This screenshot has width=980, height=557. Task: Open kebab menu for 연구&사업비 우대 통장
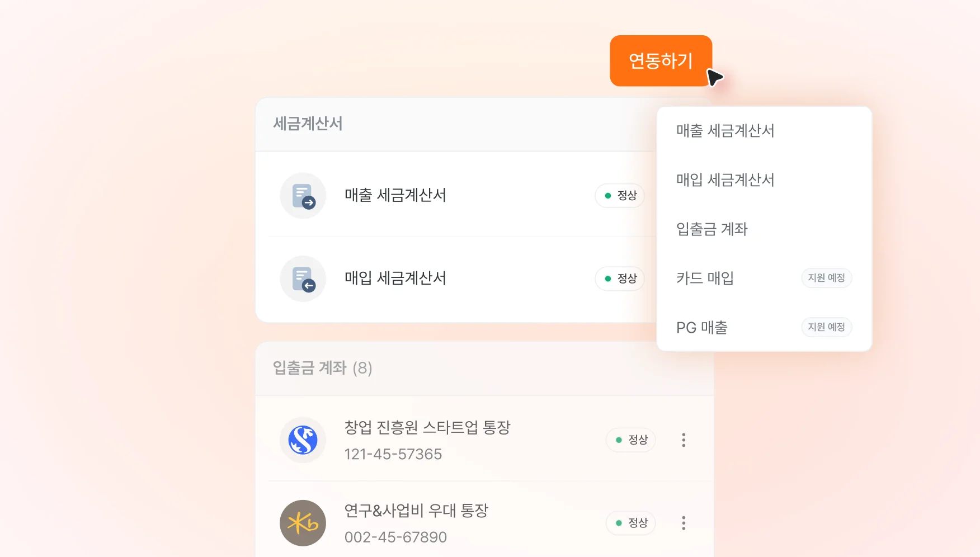pyautogui.click(x=683, y=523)
